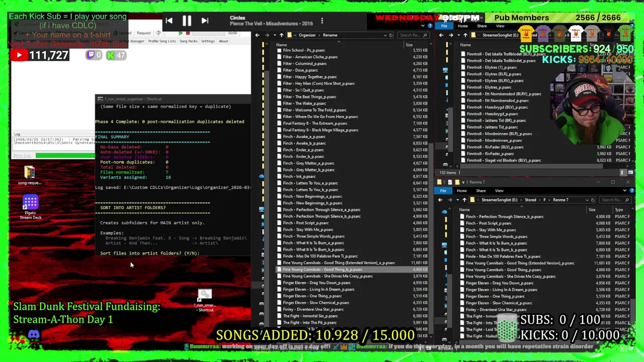Screen dimensions: 644x362
Task: Select 'Film School - Ps_p.psarc' file
Action: click(304, 50)
